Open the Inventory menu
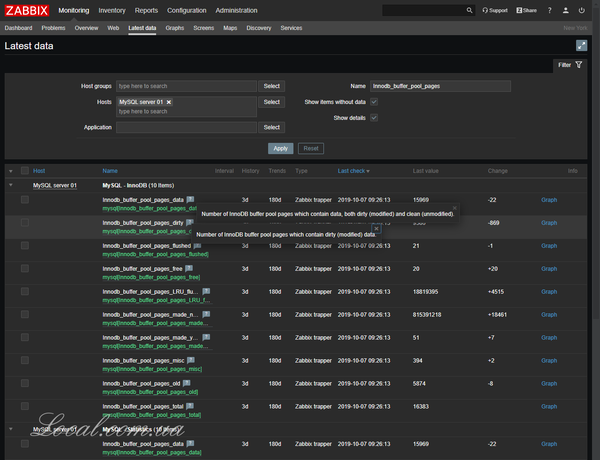Screen dimensions: 600x460 pyautogui.click(x=112, y=10)
